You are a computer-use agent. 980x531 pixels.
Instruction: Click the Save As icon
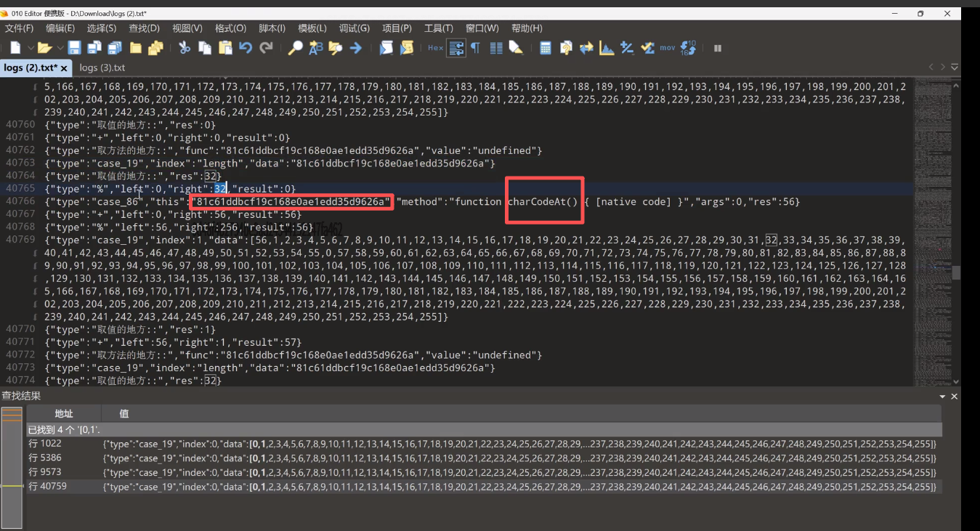pyautogui.click(x=94, y=48)
